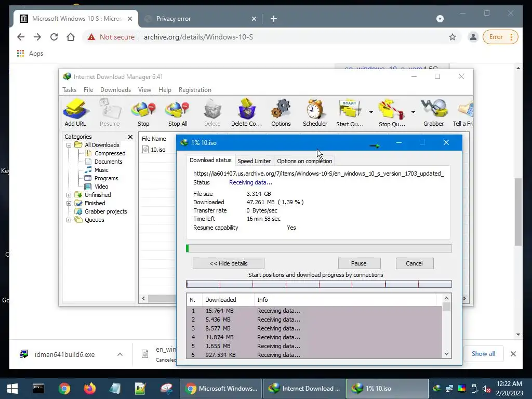Screen dimensions: 532x399
Task: Switch to the Speed Limiter tab
Action: pyautogui.click(x=254, y=161)
